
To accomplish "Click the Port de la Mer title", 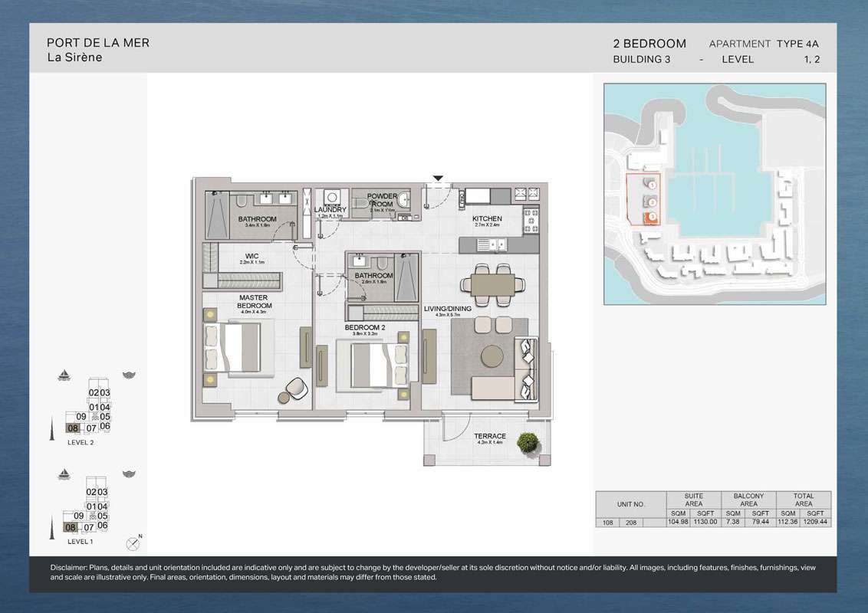I will 98,43.
